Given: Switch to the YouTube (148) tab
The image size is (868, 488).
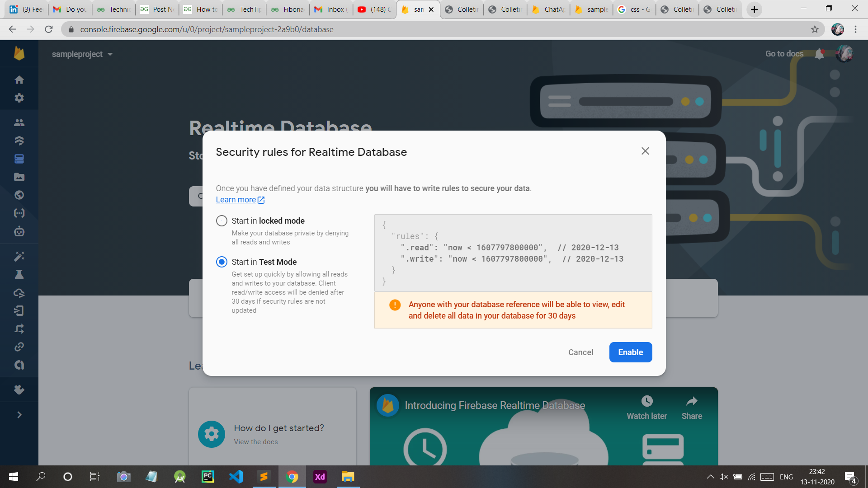Looking at the screenshot, I should click(375, 9).
